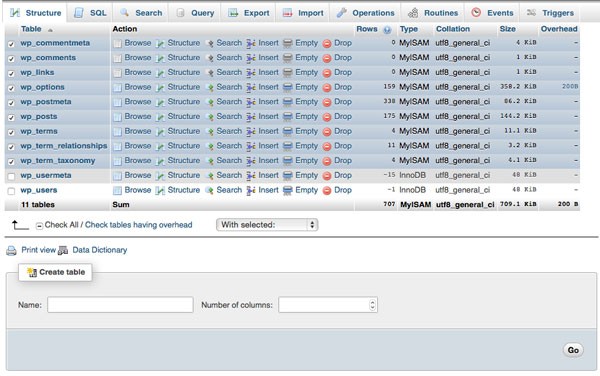The height and width of the screenshot is (376, 600).
Task: Click the Rows help question-mark icon
Action: (387, 30)
